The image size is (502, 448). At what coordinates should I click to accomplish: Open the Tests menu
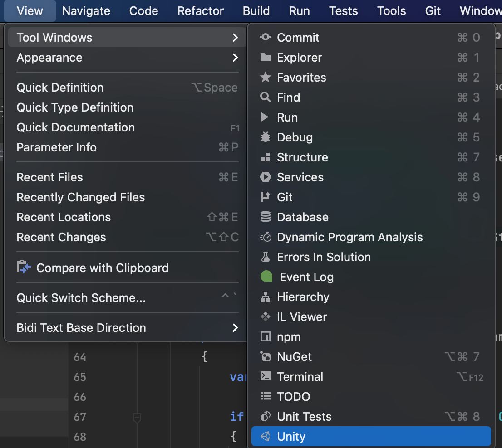tap(344, 11)
